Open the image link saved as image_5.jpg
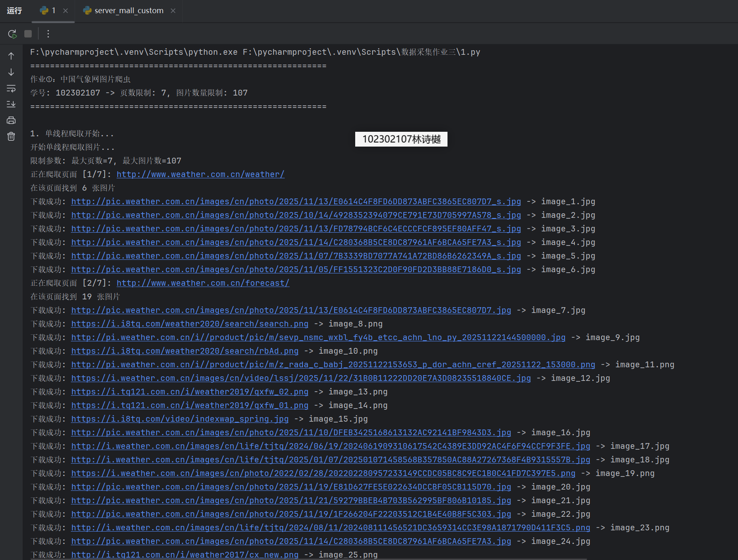 pyautogui.click(x=296, y=256)
